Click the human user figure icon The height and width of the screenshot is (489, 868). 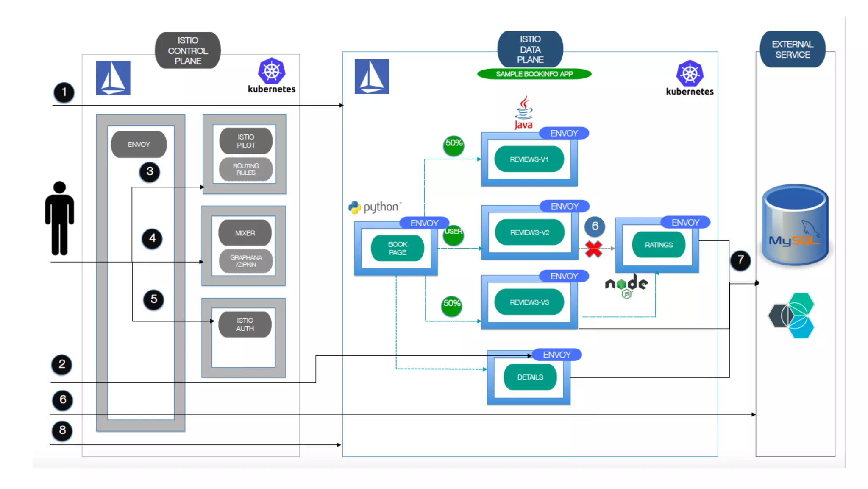59,218
